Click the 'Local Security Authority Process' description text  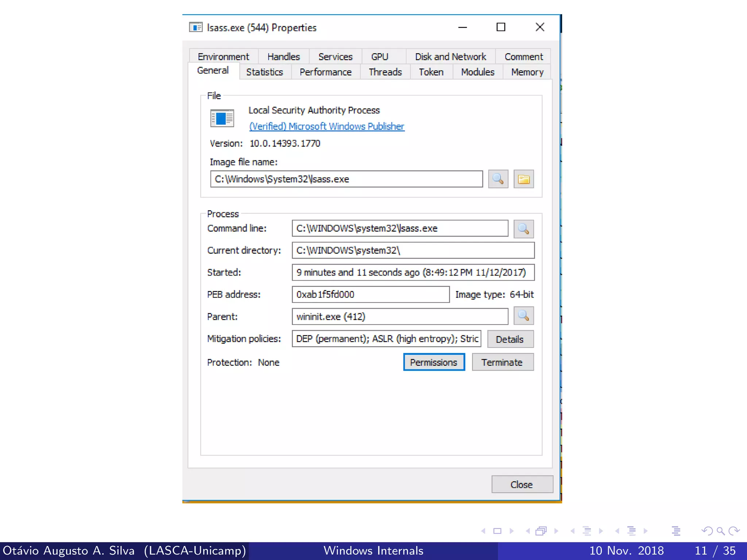(314, 110)
